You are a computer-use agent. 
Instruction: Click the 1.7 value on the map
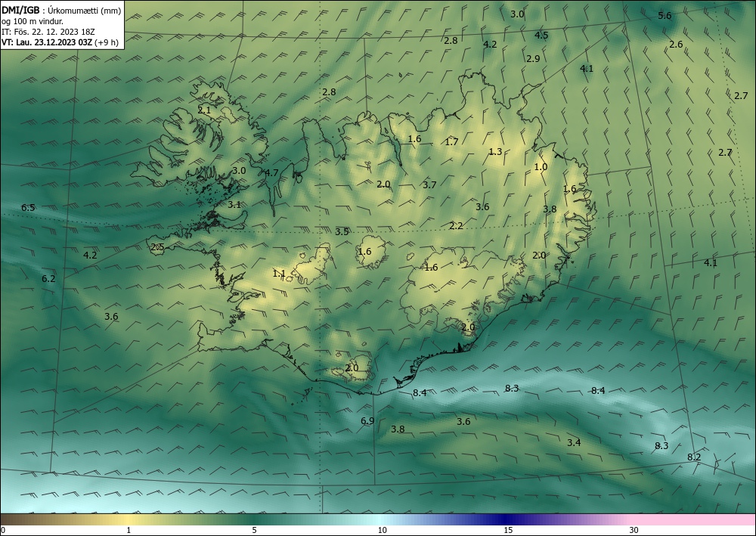click(451, 141)
